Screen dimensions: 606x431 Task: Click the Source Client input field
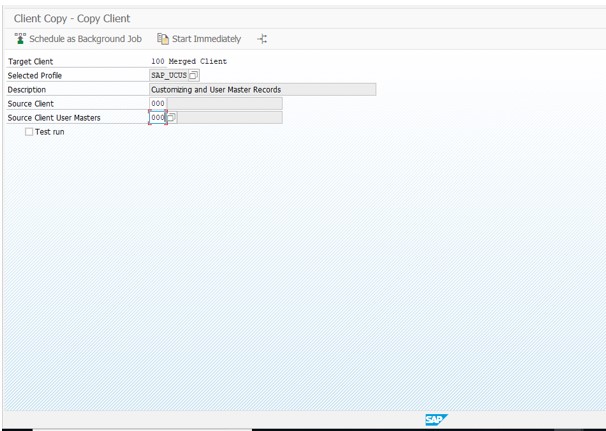[x=158, y=104]
